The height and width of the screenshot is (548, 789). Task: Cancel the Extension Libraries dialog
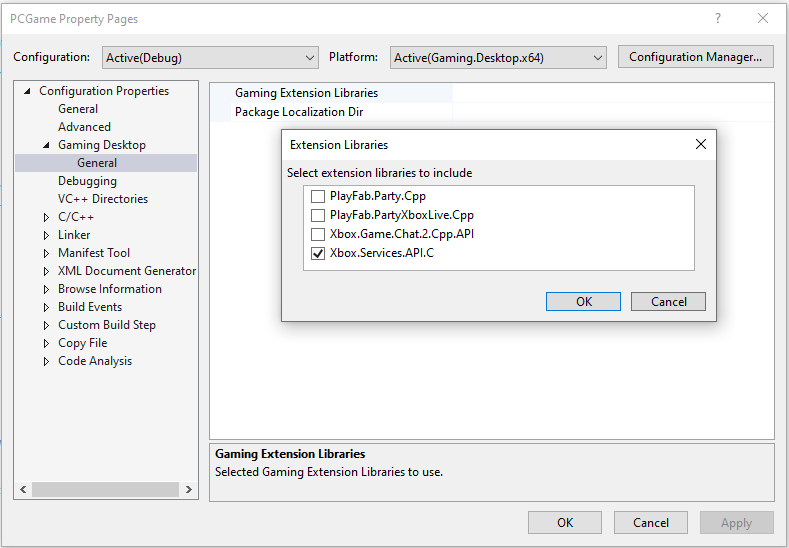point(668,301)
